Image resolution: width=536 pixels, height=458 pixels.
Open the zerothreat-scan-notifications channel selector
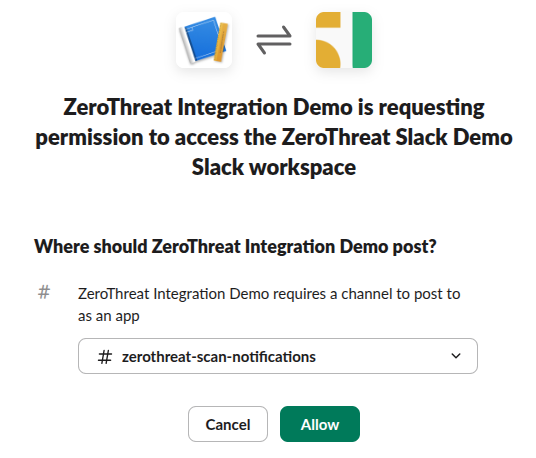[278, 356]
